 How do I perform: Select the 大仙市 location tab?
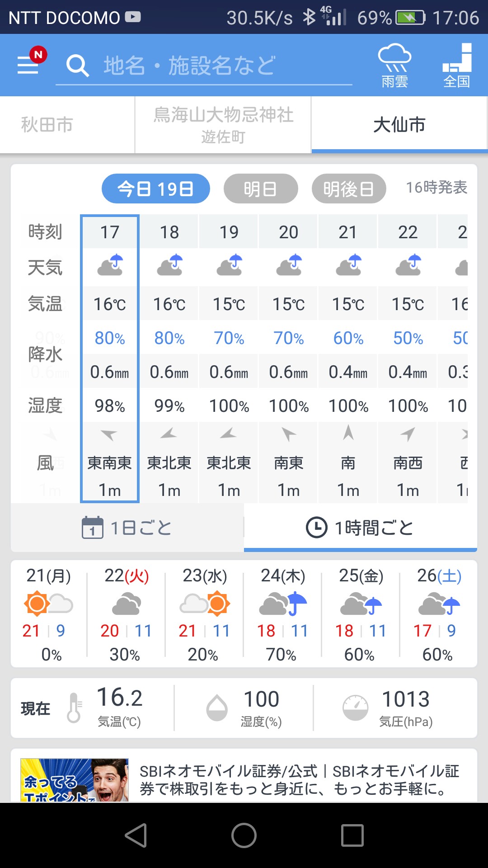click(x=399, y=125)
